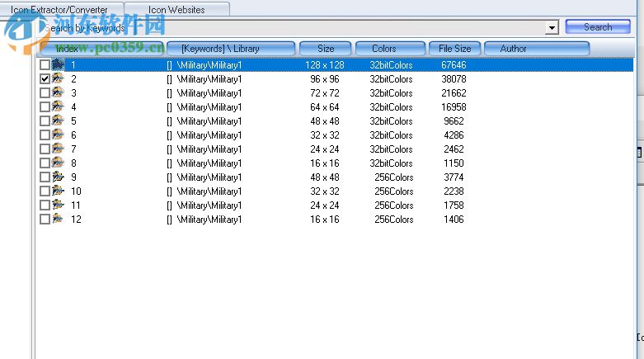Select the \Military\Military1 library entry in row 5
The image size is (644, 359).
(x=209, y=120)
